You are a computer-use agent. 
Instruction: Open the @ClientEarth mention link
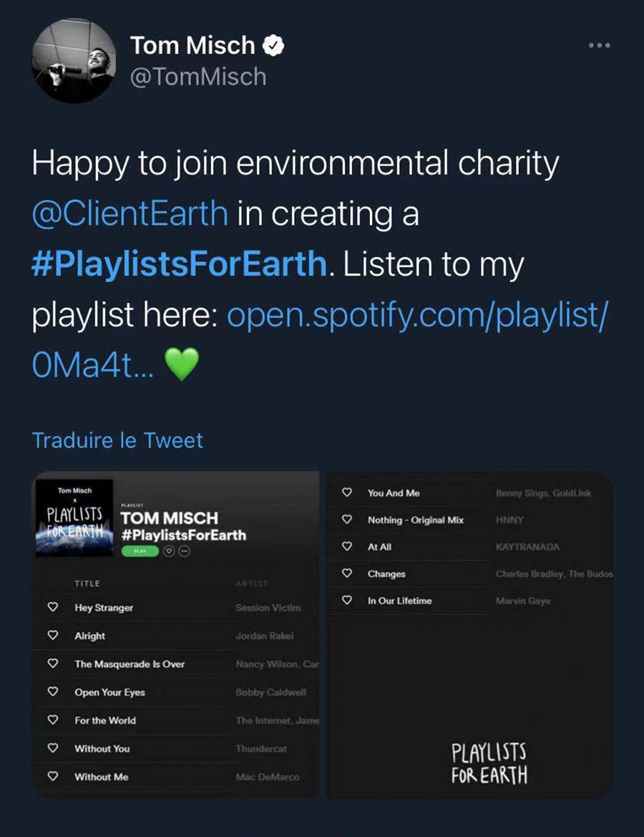[x=130, y=214]
